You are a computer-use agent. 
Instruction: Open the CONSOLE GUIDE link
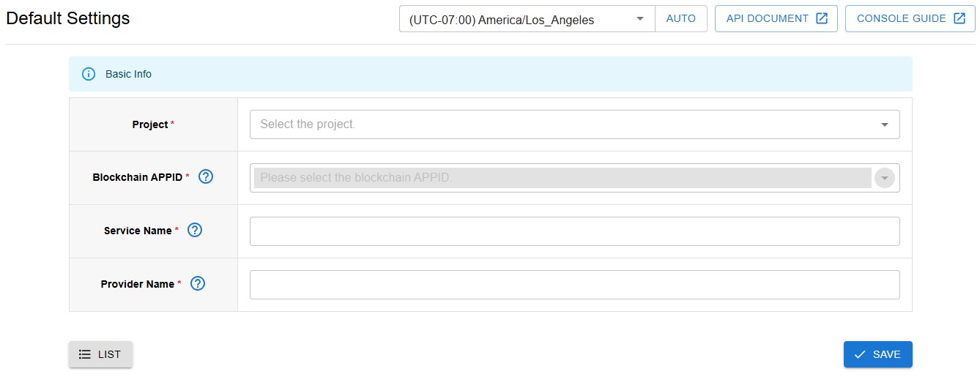(901, 18)
